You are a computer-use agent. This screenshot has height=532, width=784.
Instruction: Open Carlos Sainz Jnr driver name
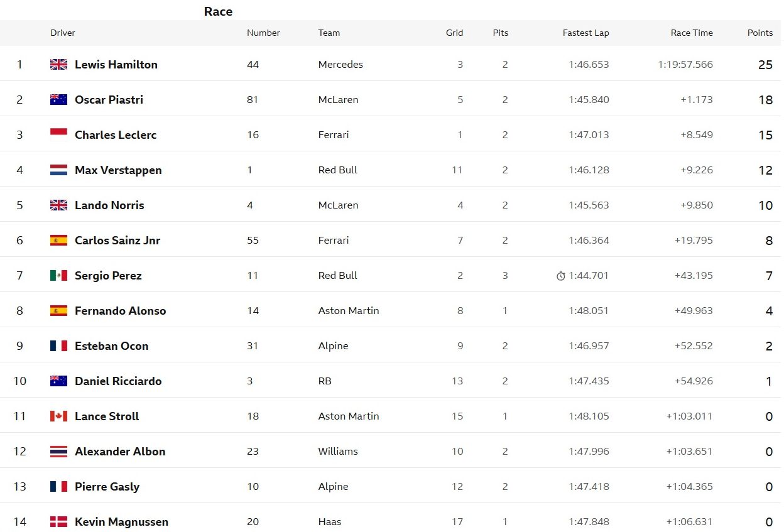click(117, 240)
